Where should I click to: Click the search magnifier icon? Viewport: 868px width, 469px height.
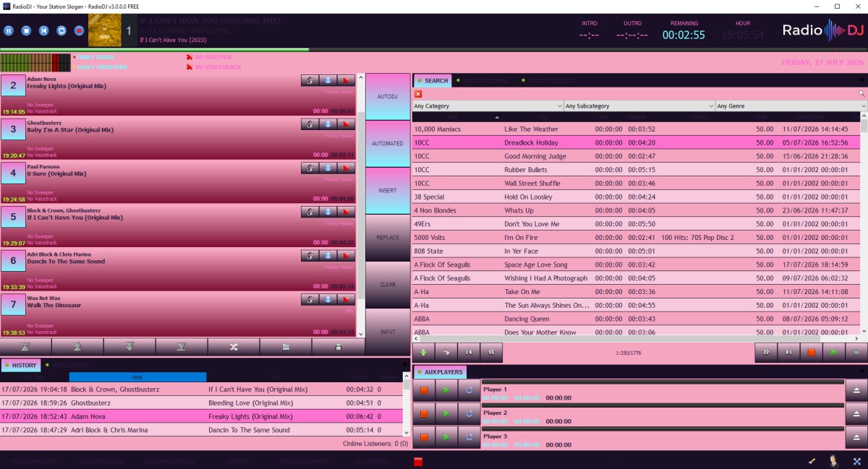(861, 94)
